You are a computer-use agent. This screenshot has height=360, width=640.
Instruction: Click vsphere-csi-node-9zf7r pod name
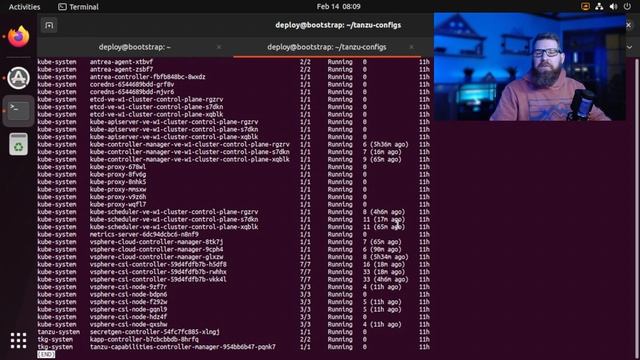click(x=128, y=287)
